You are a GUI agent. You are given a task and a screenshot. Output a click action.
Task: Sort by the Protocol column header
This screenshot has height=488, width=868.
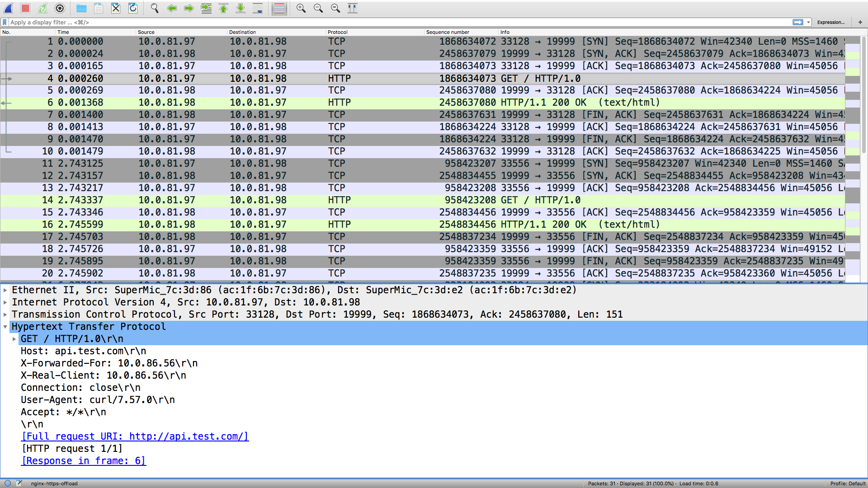pyautogui.click(x=338, y=32)
